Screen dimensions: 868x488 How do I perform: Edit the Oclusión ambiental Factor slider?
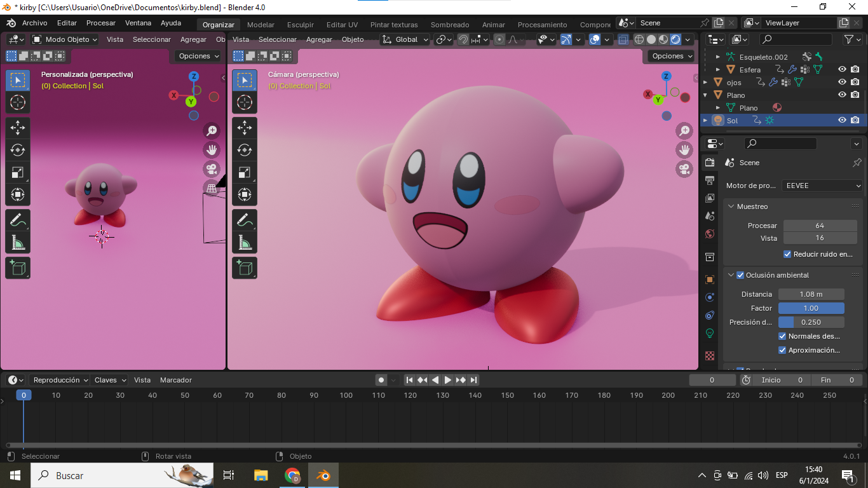(811, 308)
